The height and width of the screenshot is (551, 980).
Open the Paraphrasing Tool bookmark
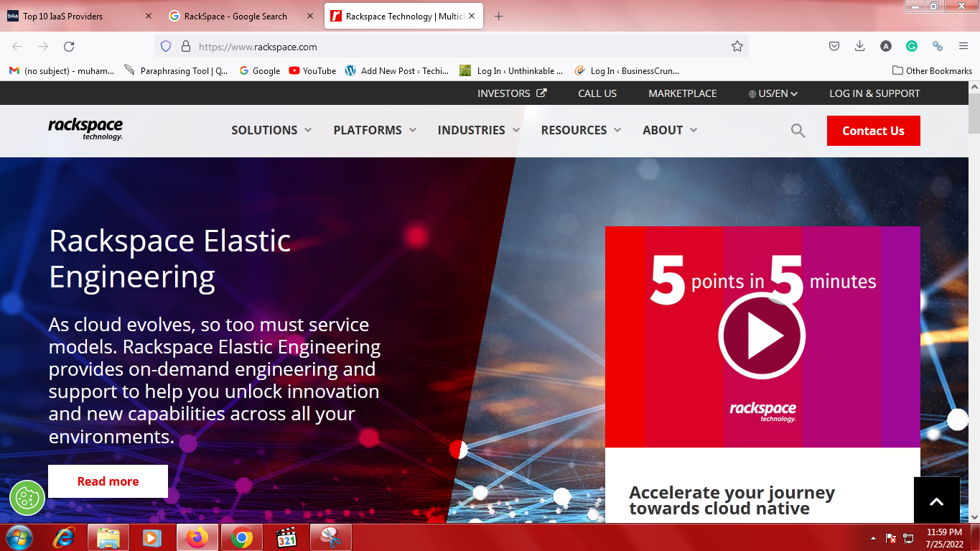(176, 70)
